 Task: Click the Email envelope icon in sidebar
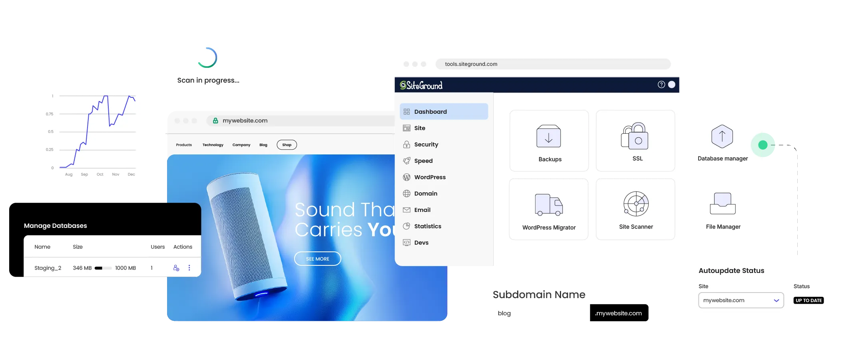pos(406,210)
